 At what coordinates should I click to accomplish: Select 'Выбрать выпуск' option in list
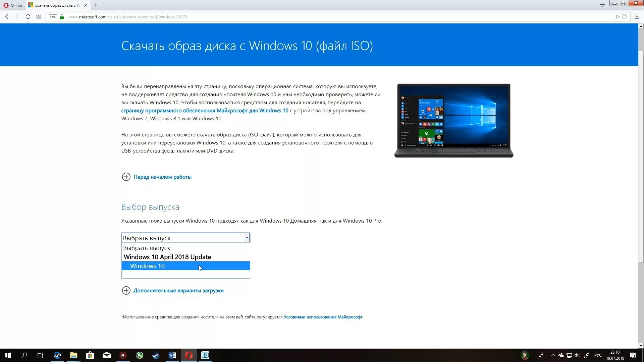pyautogui.click(x=185, y=248)
